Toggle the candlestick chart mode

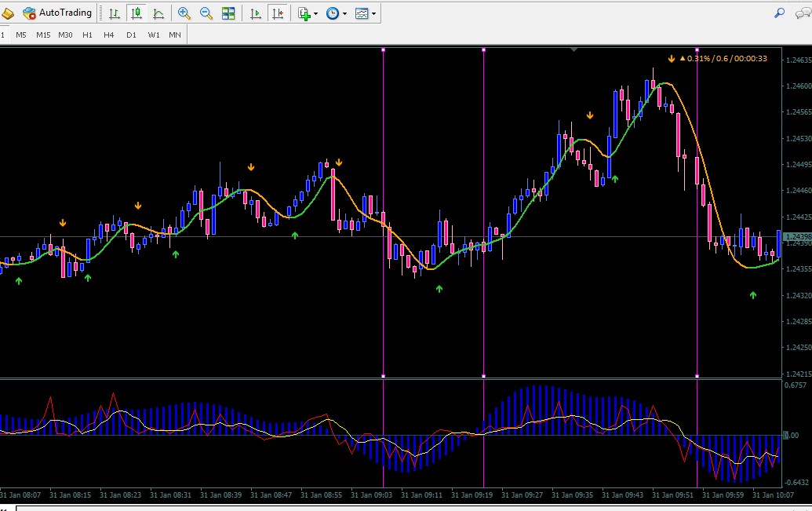coord(137,13)
